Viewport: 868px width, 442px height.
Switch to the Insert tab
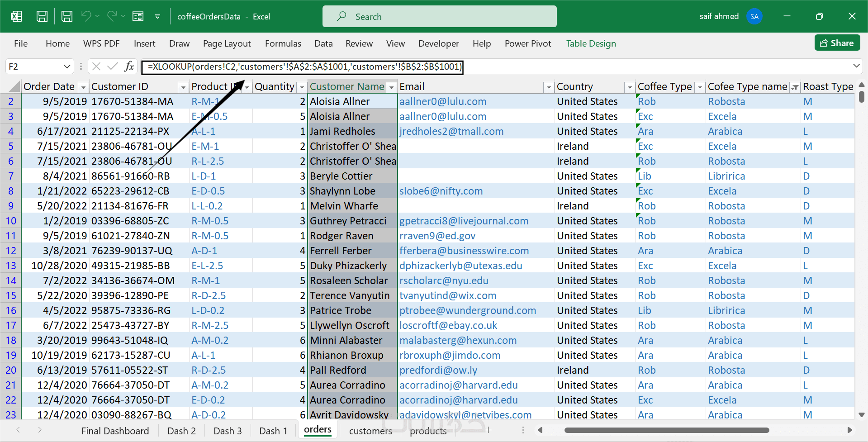point(144,43)
